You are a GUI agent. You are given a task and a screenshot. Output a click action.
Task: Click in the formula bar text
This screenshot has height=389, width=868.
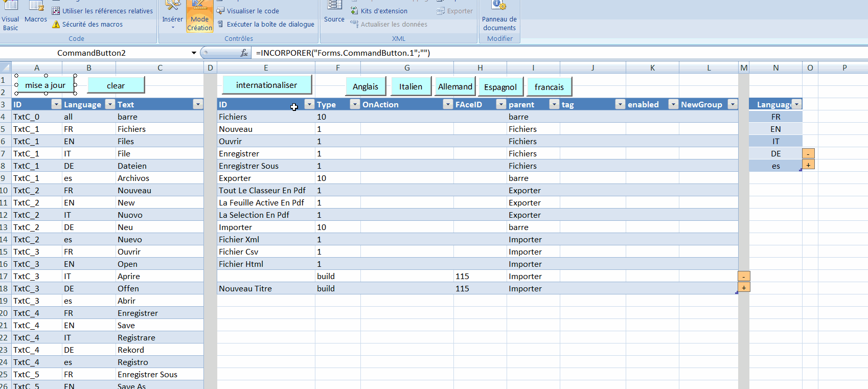coord(560,53)
